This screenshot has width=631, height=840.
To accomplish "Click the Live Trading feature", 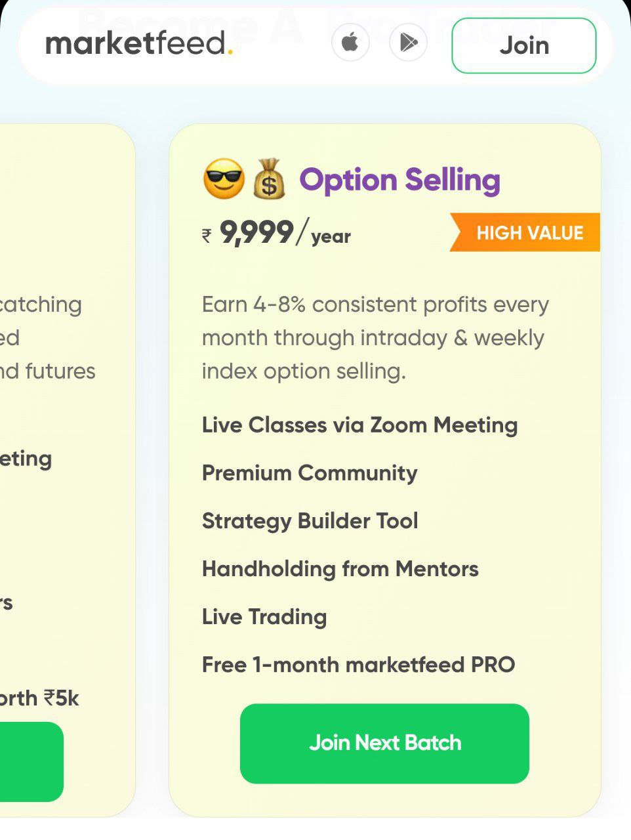I will tap(264, 617).
